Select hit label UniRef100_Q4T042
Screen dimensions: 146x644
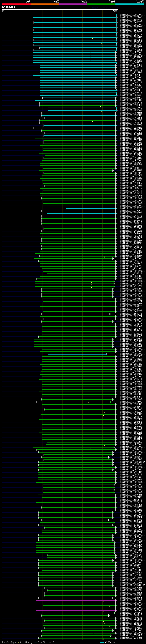pos(131,610)
